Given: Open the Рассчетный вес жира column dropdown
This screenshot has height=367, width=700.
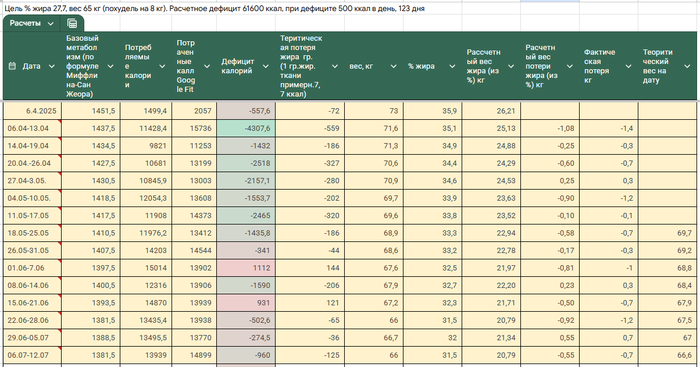Looking at the screenshot, I should (511, 66).
